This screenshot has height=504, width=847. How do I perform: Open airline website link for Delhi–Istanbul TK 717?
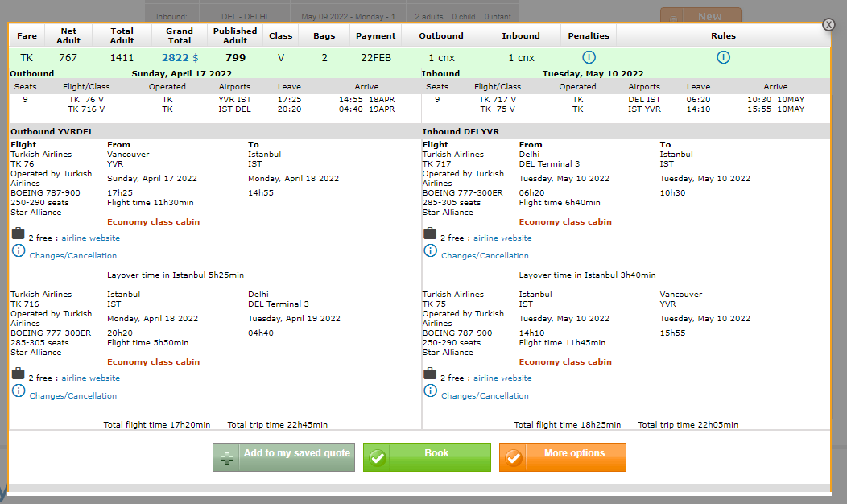point(502,238)
